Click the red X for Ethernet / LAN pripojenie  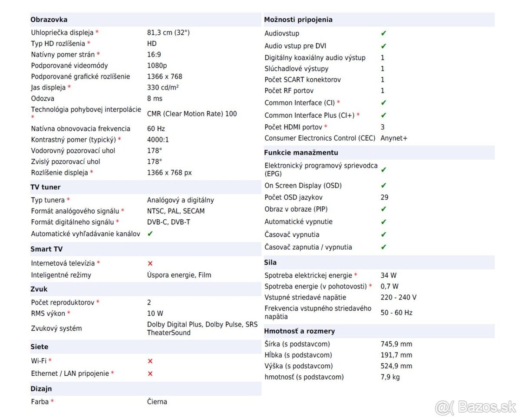pos(150,374)
